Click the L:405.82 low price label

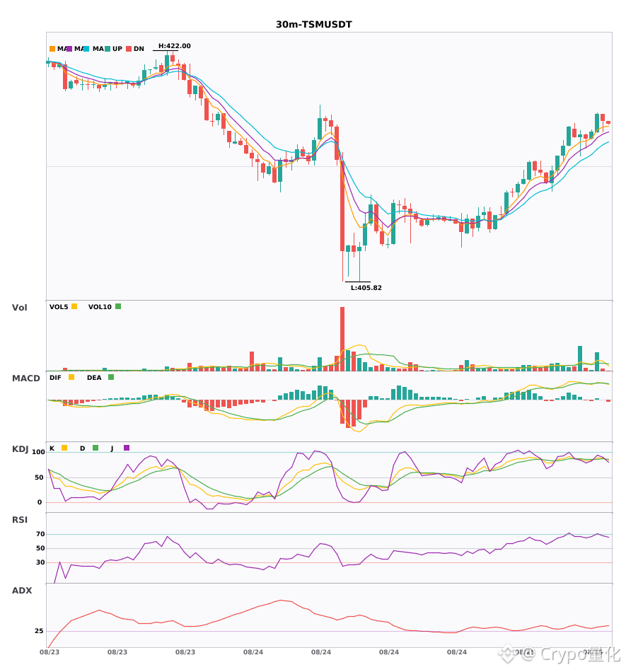pos(366,288)
